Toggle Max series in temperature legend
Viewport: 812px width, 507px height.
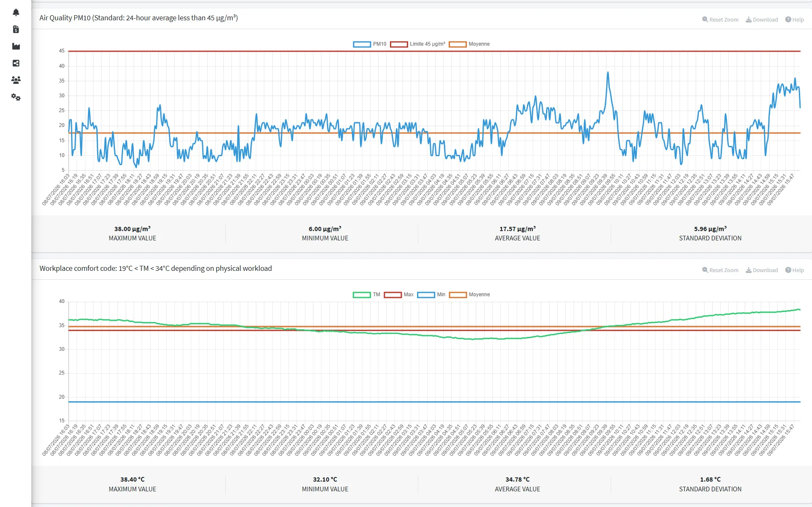[398, 295]
